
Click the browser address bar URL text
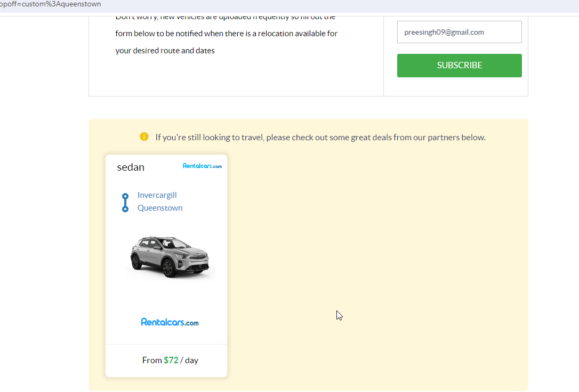point(50,4)
